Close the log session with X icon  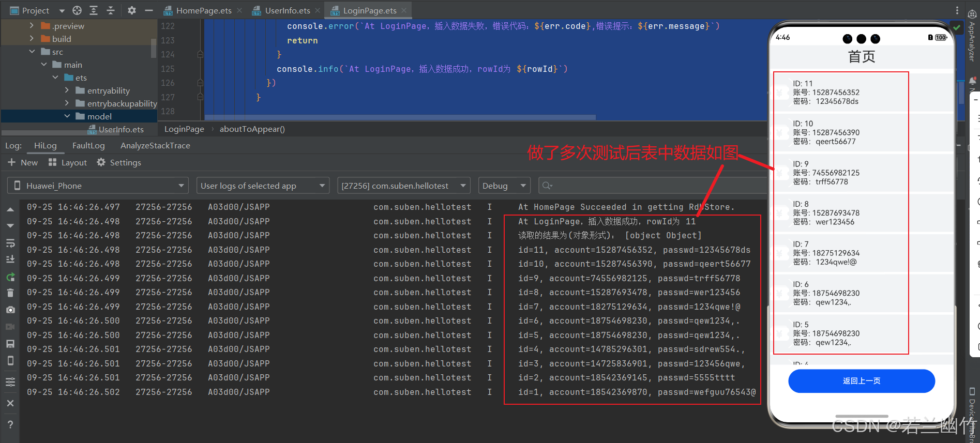pyautogui.click(x=10, y=403)
